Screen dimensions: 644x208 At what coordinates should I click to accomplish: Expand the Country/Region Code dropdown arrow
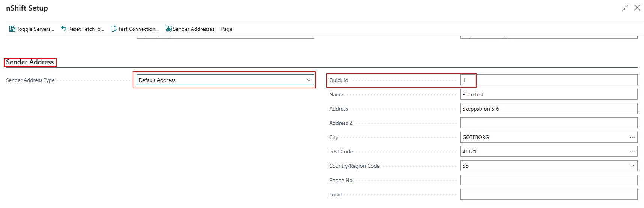[x=632, y=166]
